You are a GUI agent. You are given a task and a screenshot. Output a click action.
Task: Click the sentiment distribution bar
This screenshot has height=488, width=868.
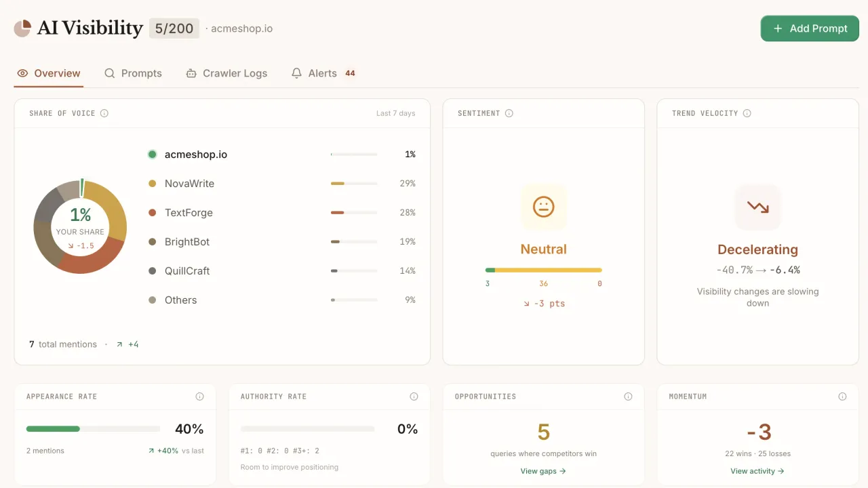click(x=544, y=270)
